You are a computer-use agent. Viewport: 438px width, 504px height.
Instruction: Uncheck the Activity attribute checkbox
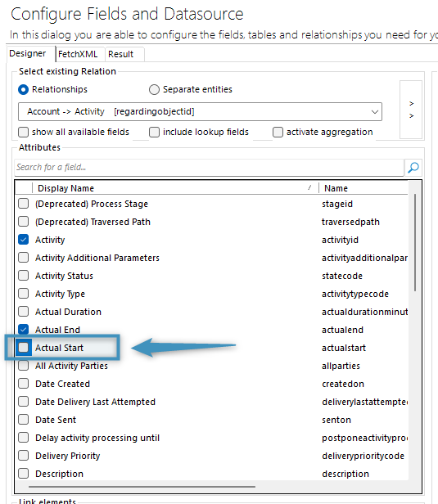tap(23, 240)
